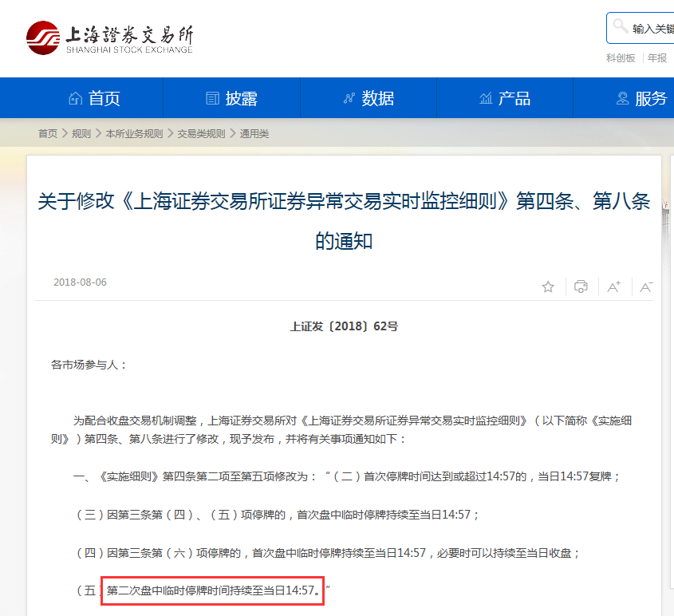This screenshot has height=616, width=674.
Task: Go to 交易类规则 in the breadcrumb
Action: click(x=201, y=134)
